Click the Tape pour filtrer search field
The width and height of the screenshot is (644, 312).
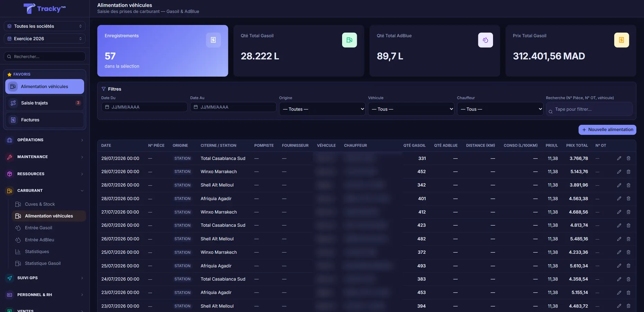(589, 109)
